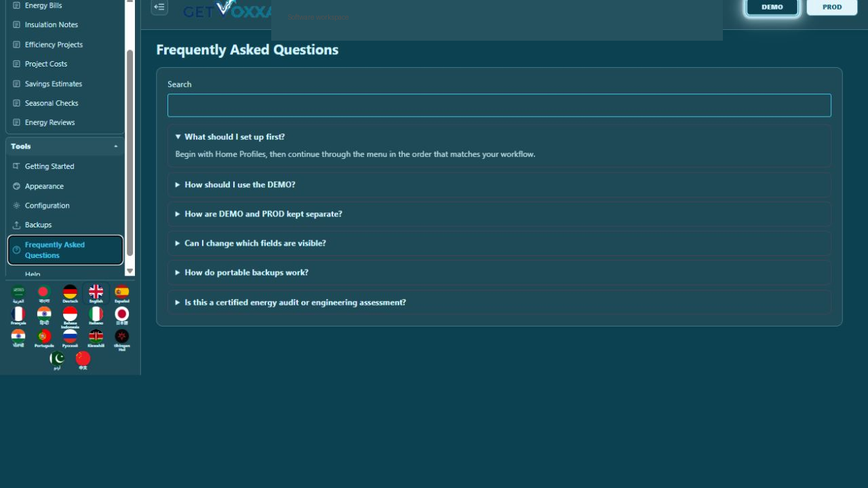868x488 pixels.
Task: Choose the Français flag icon
Action: pos(18,316)
